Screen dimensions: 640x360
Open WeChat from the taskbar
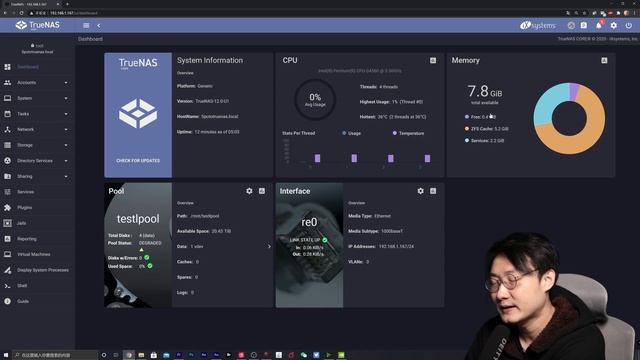click(x=304, y=355)
